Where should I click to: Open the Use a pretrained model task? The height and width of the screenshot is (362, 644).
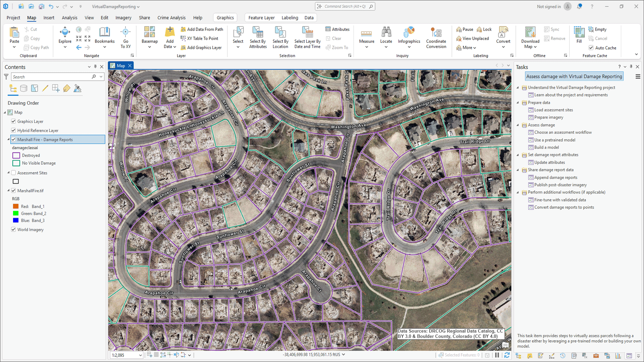pyautogui.click(x=554, y=140)
